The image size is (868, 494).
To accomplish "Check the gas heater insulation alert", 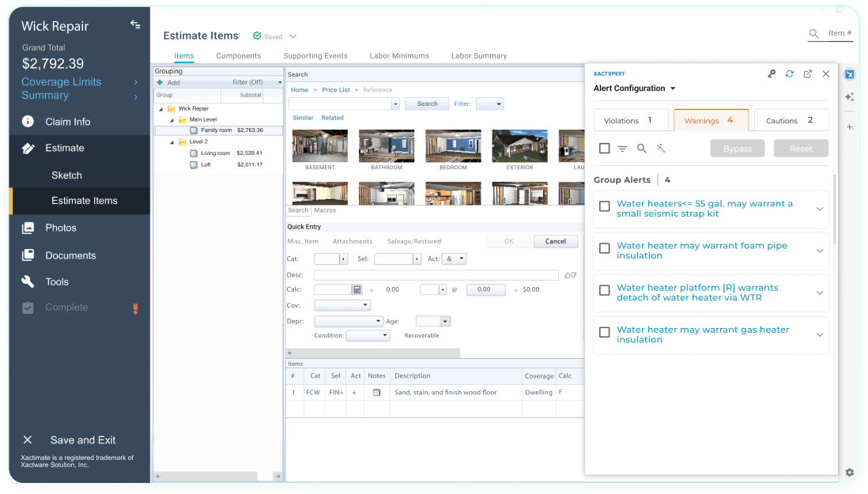I will (605, 333).
